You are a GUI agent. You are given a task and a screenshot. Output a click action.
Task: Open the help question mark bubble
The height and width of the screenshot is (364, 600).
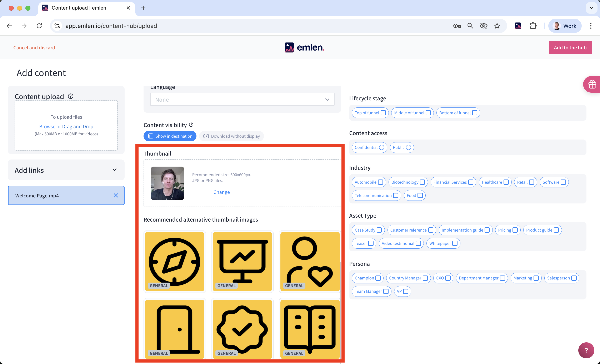[586, 350]
